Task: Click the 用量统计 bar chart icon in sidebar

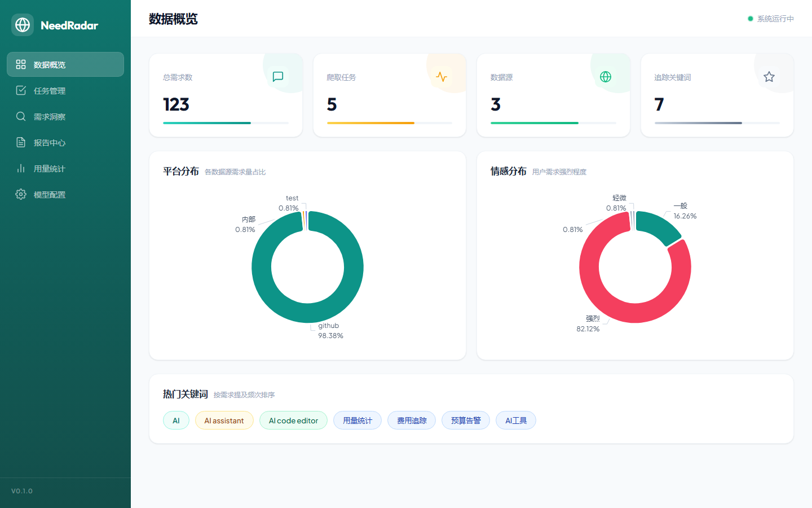Action: 21,168
